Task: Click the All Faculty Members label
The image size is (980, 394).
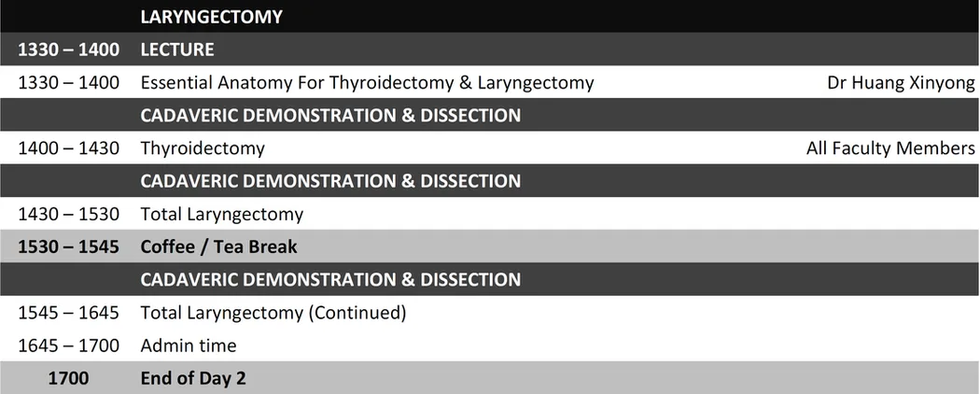Action: tap(890, 148)
